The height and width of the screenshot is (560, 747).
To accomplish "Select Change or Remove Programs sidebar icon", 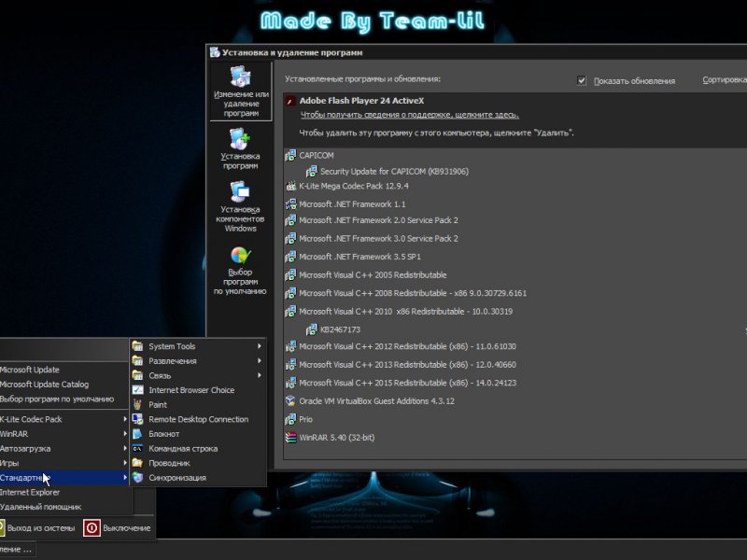I will (241, 77).
